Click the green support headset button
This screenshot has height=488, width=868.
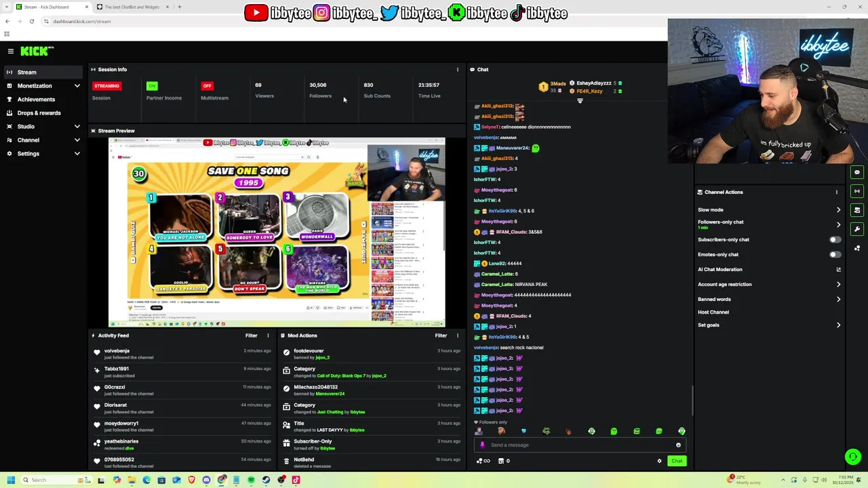[853, 457]
